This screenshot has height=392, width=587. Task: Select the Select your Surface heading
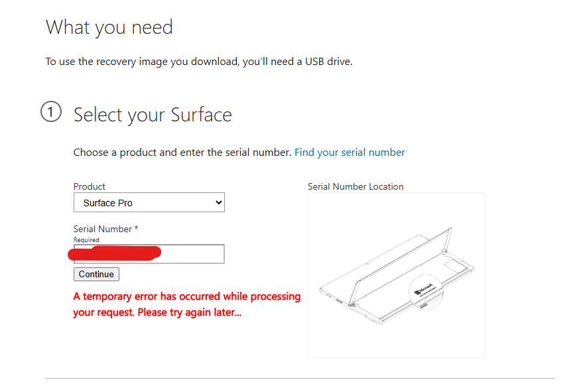[153, 115]
